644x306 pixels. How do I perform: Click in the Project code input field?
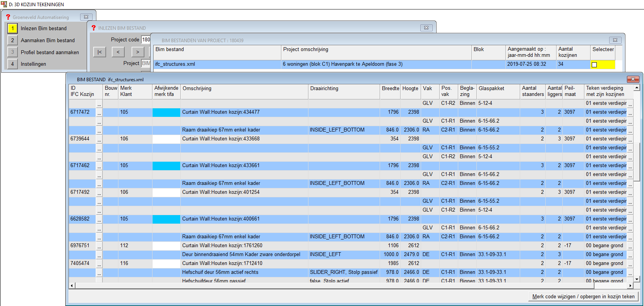click(x=146, y=39)
